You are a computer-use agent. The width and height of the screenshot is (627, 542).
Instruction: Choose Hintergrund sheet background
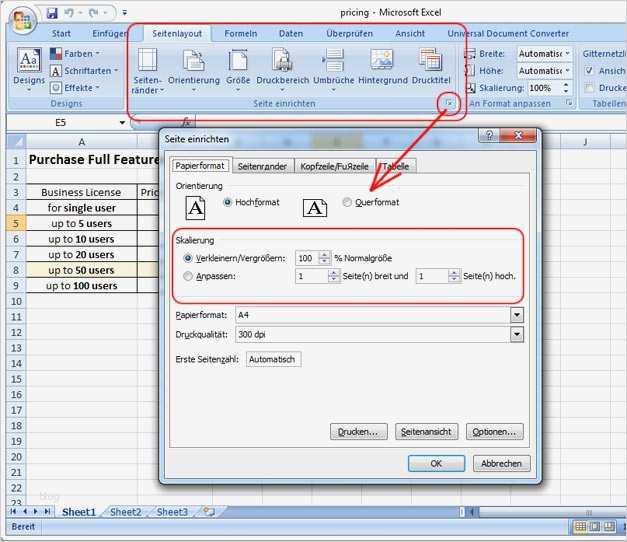[383, 67]
